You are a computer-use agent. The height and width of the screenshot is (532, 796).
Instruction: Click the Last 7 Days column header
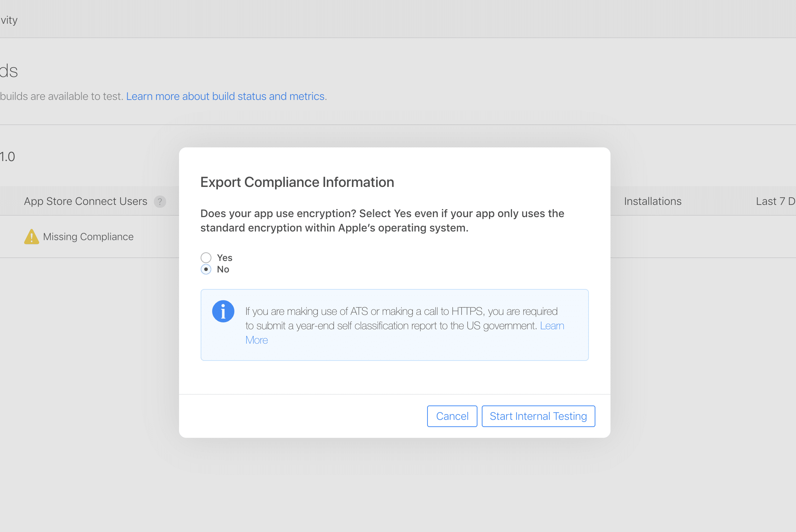(775, 201)
